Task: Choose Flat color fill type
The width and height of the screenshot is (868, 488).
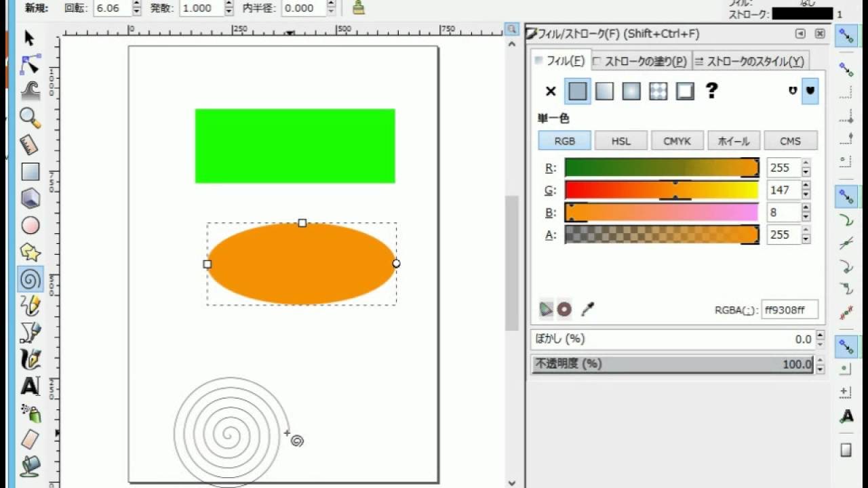Action: [x=578, y=91]
